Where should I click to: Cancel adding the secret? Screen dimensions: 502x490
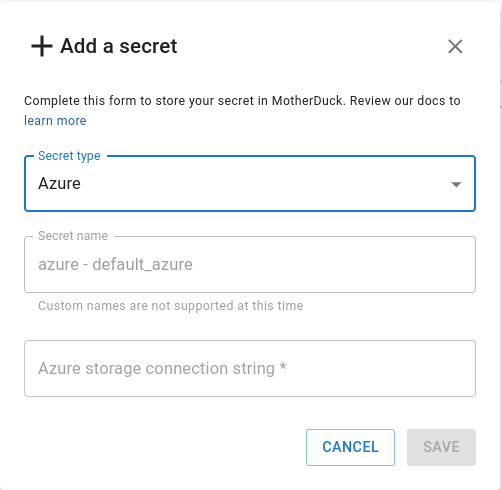[350, 447]
